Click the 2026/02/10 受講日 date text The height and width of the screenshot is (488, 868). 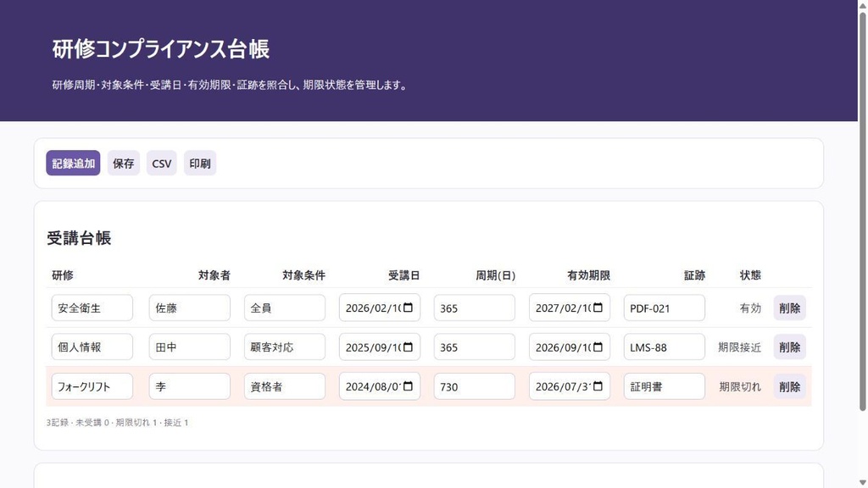pyautogui.click(x=373, y=308)
